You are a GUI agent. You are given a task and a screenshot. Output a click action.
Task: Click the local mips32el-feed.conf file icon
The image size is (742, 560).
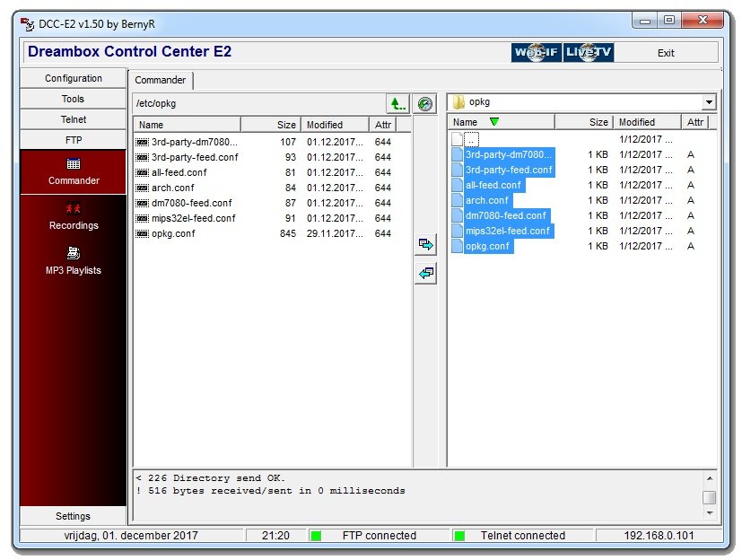coord(457,231)
